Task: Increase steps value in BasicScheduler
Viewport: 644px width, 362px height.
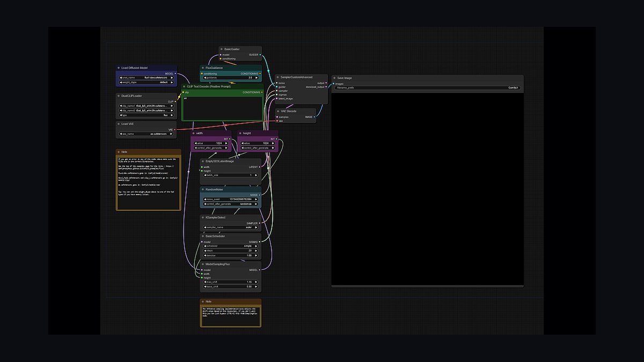Action: click(x=257, y=250)
